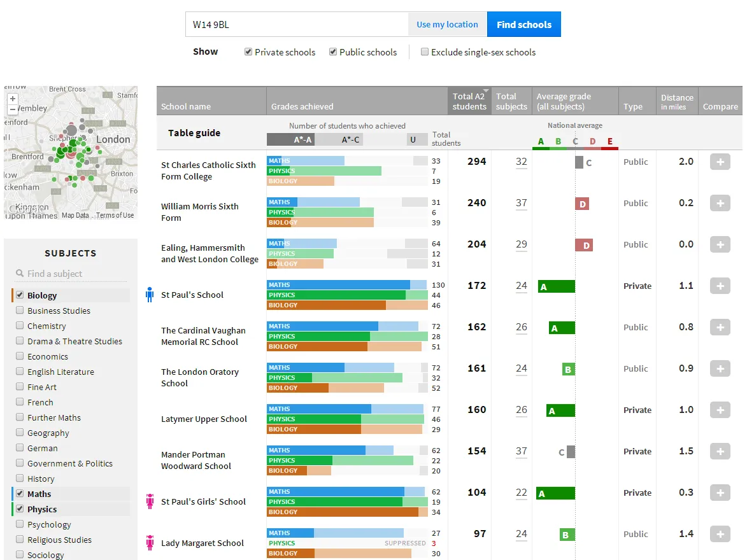The width and height of the screenshot is (747, 560).
Task: Click the map zoom in plus button
Action: 13,99
